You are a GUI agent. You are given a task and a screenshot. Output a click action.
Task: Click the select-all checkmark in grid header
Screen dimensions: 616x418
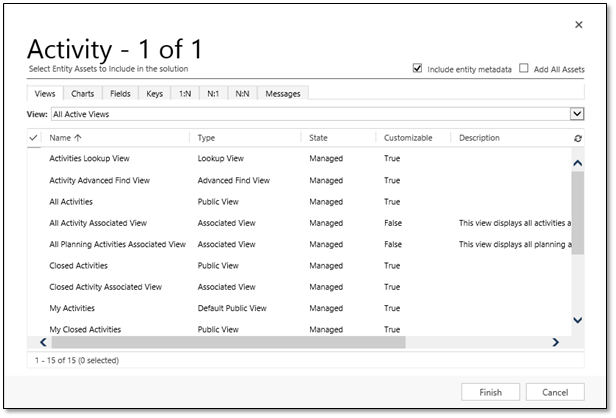[35, 138]
